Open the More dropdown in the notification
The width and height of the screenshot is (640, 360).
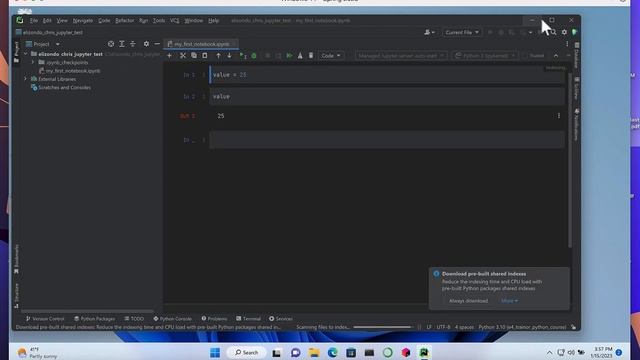(509, 301)
